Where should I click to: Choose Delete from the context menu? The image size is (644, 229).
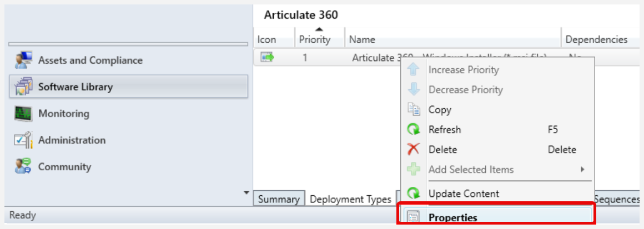click(498, 149)
